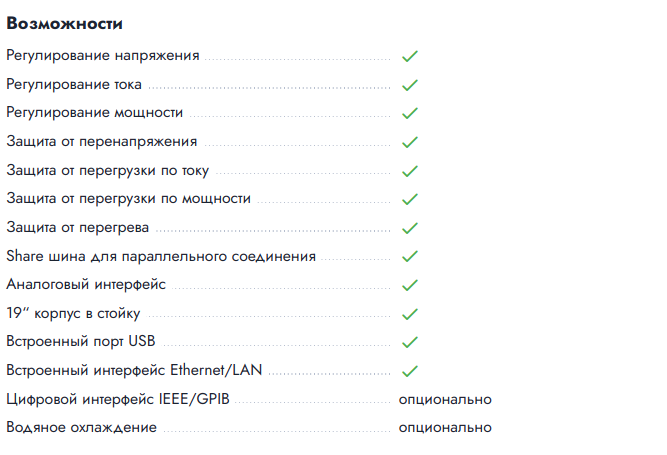Click checkmark beside 19″ корпус в стойку
667x455 pixels.
[408, 314]
